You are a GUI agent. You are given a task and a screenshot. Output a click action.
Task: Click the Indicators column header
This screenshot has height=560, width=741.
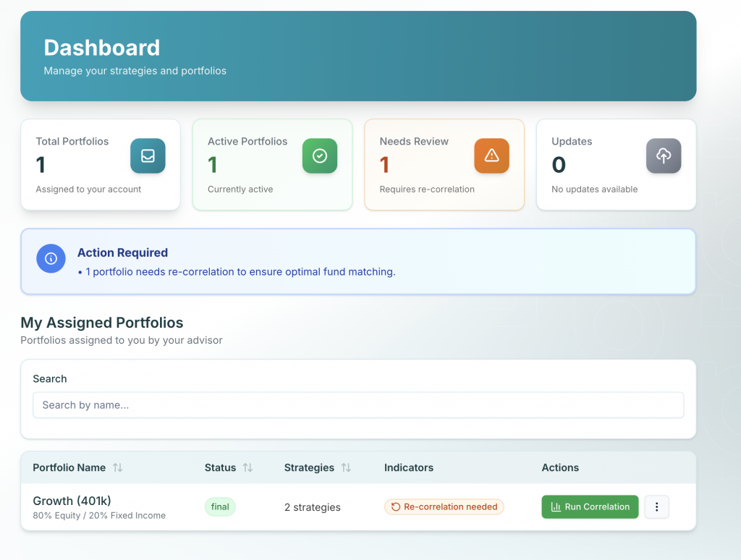click(x=408, y=468)
